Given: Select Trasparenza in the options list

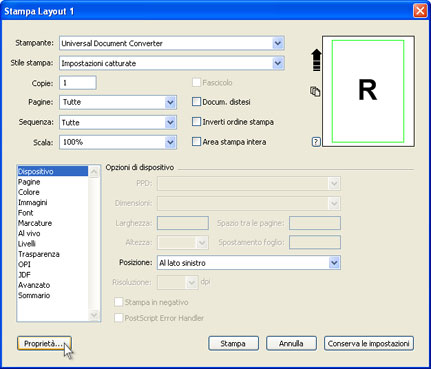Looking at the screenshot, I should [39, 254].
